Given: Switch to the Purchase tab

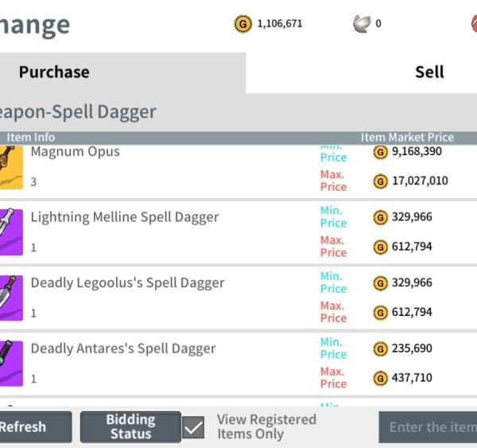Looking at the screenshot, I should coord(54,72).
